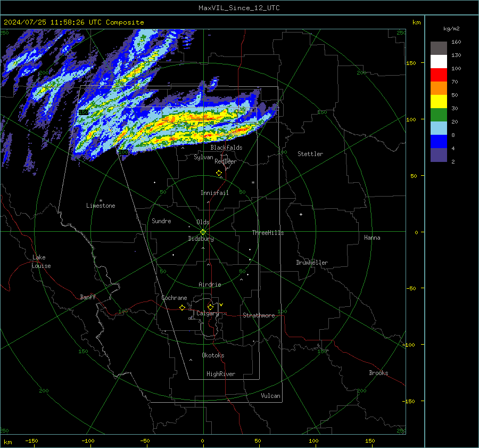Click the Strathmore town label

point(259,315)
